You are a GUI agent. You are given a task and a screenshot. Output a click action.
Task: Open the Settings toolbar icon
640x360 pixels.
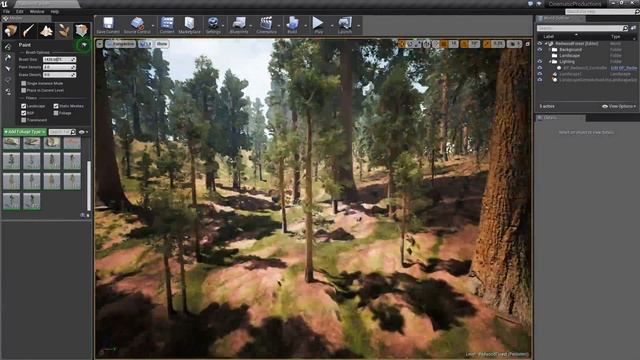click(x=213, y=25)
